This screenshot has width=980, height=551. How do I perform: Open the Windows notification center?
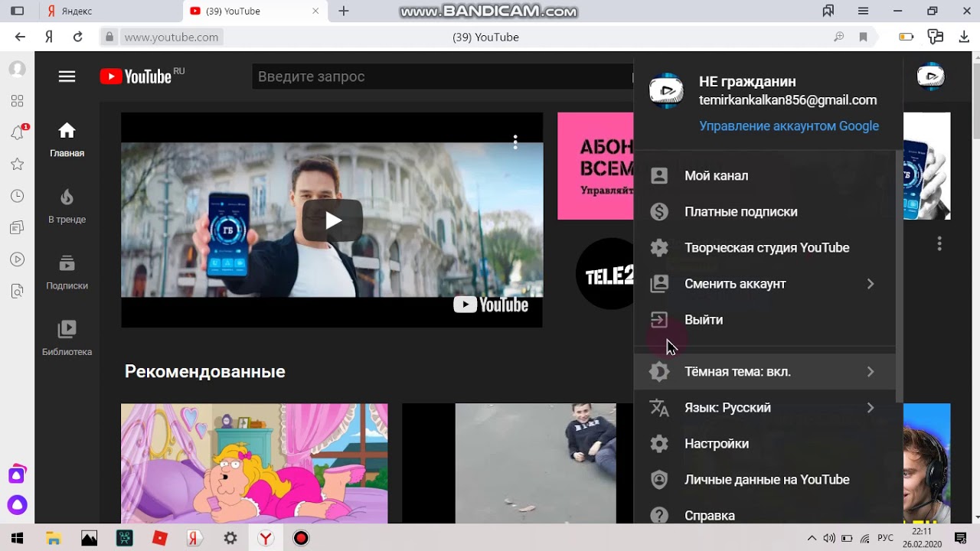click(x=961, y=538)
